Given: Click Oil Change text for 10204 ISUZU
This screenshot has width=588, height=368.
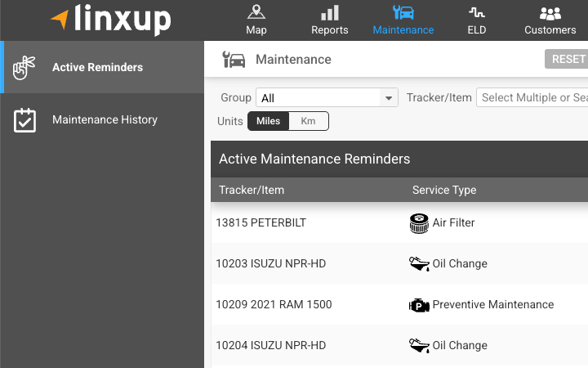Looking at the screenshot, I should click(460, 345).
